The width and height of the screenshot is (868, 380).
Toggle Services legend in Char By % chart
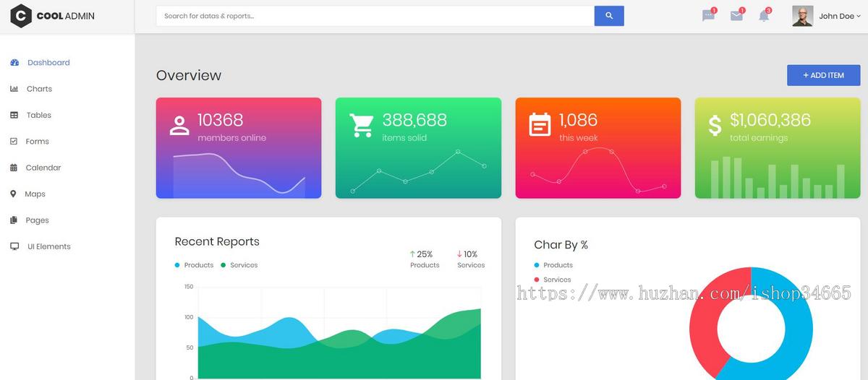click(x=553, y=280)
